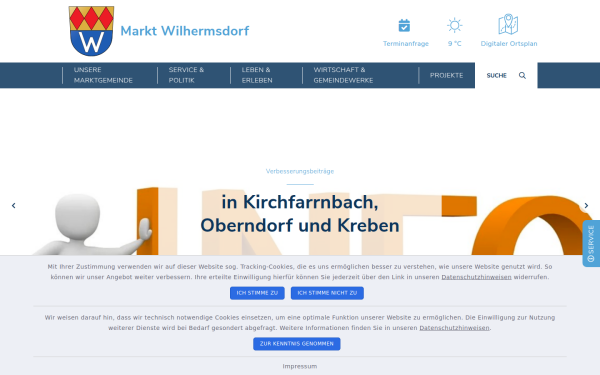Click the sun weather icon
Viewport: 600px width, 375px height.
click(x=455, y=26)
